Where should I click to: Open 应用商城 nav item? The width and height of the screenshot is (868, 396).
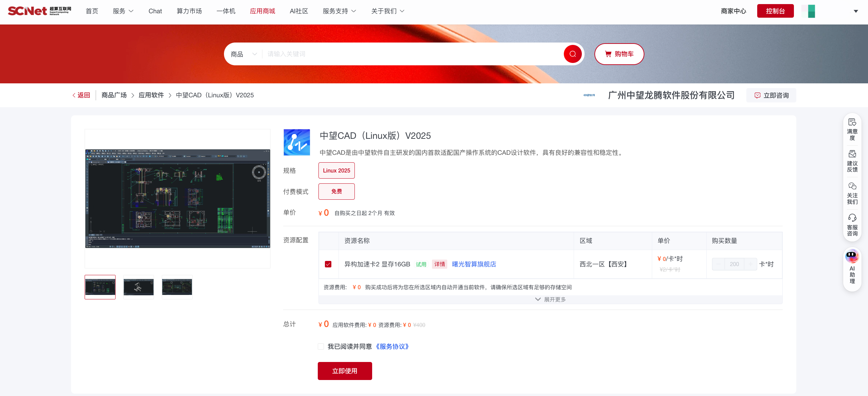[x=263, y=11]
